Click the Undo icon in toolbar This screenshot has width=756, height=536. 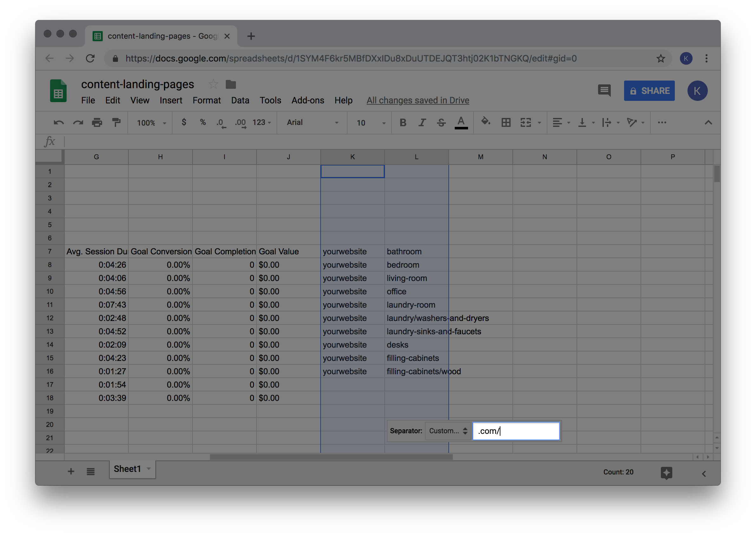58,123
